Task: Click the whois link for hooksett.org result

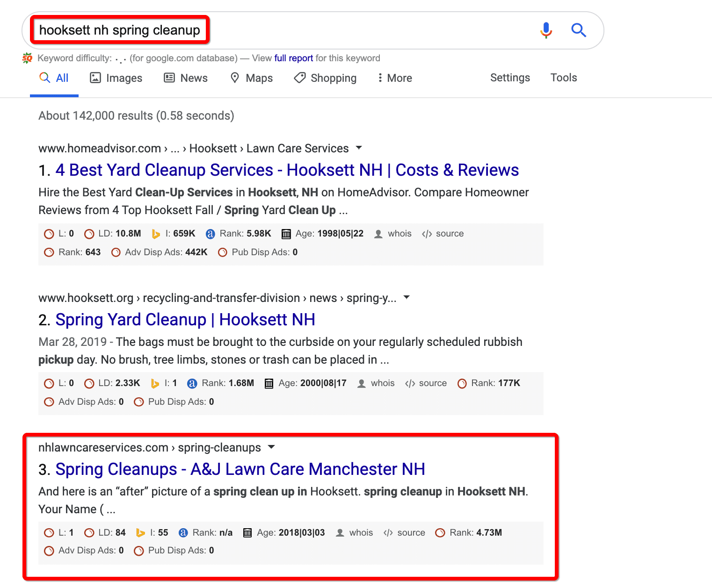Action: [376, 383]
